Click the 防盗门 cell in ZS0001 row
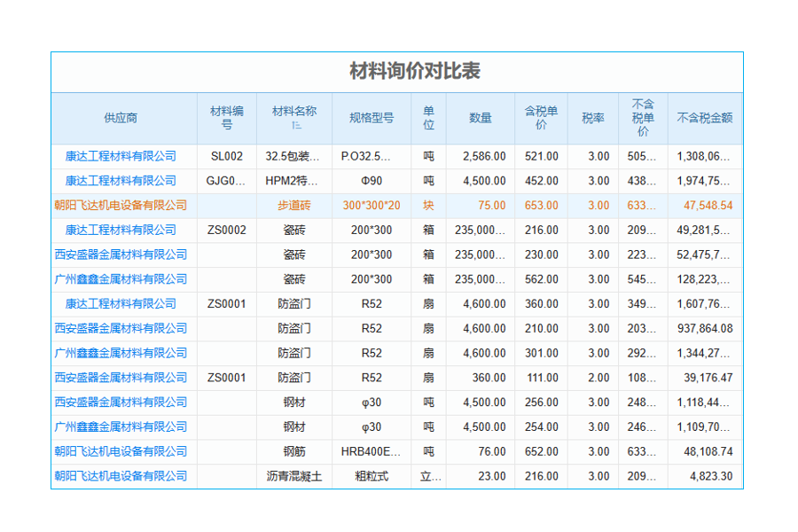 [x=294, y=304]
